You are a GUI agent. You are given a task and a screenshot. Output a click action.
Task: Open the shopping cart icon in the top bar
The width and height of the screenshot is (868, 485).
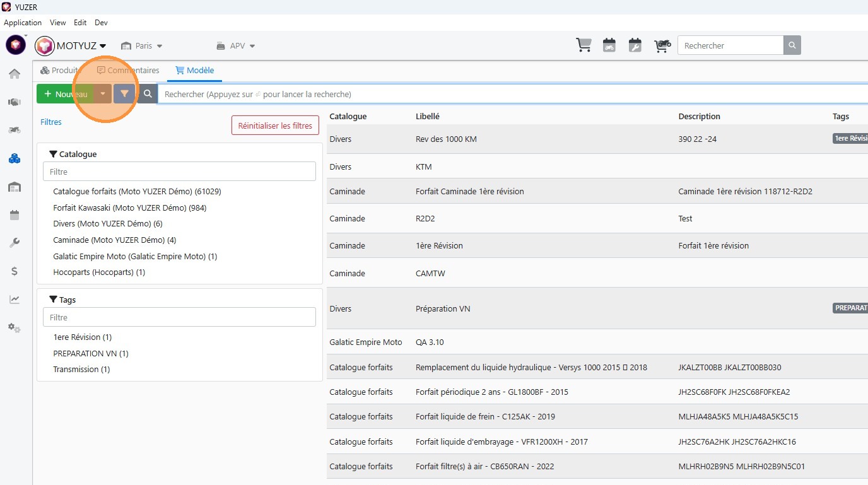tap(584, 45)
